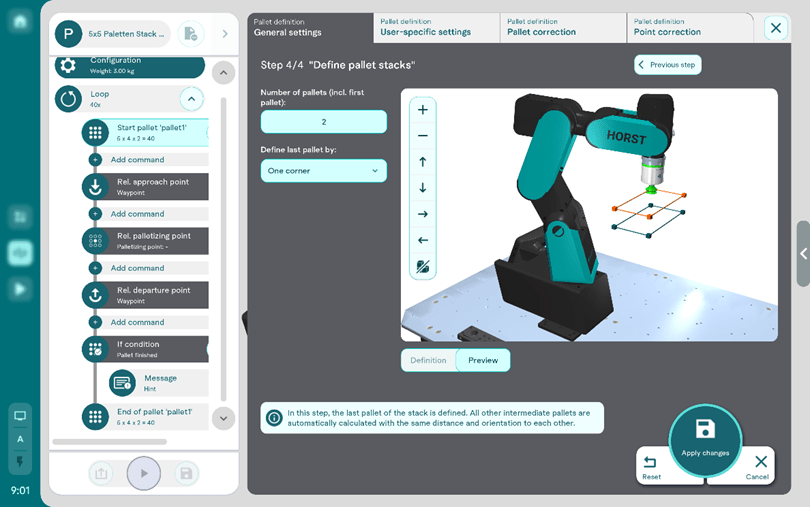
Task: Click the file settings icon beside program name
Action: point(190,34)
